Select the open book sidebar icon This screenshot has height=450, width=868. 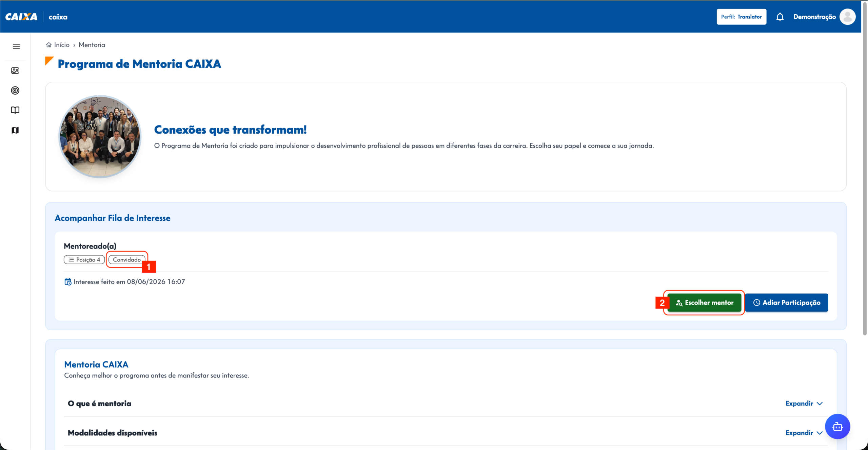tap(15, 110)
